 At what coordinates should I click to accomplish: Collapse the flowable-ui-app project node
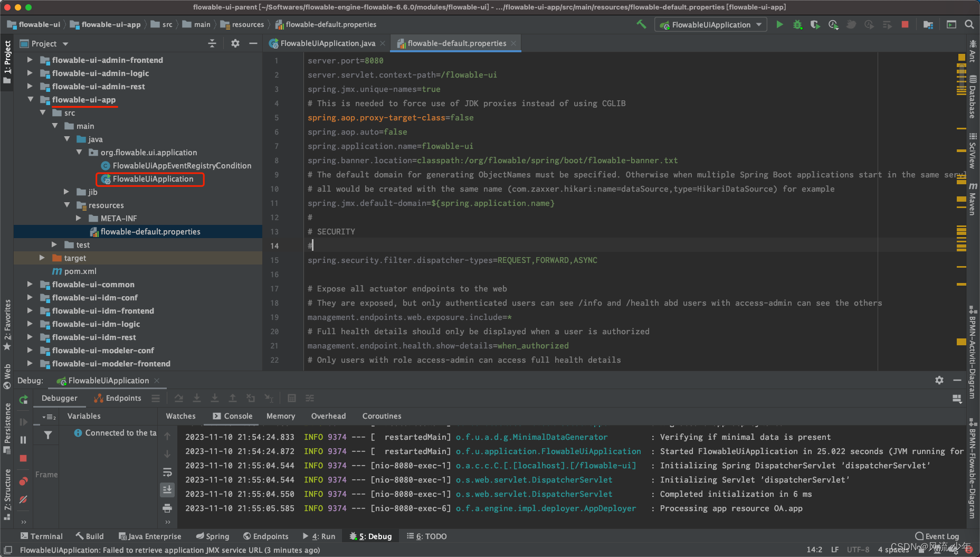click(x=31, y=99)
